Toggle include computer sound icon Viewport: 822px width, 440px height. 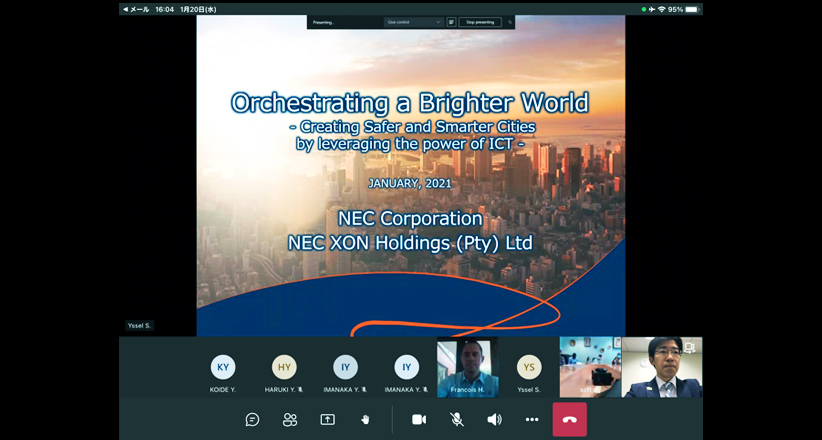[x=451, y=22]
